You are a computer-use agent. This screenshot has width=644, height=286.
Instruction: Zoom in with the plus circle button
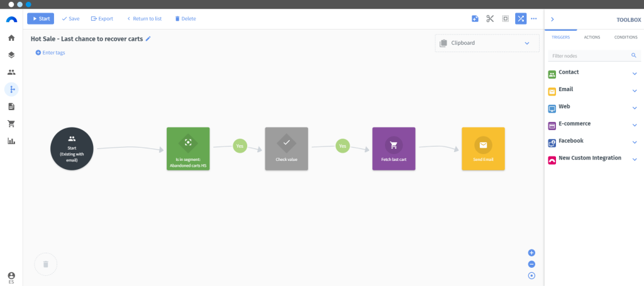tap(531, 253)
